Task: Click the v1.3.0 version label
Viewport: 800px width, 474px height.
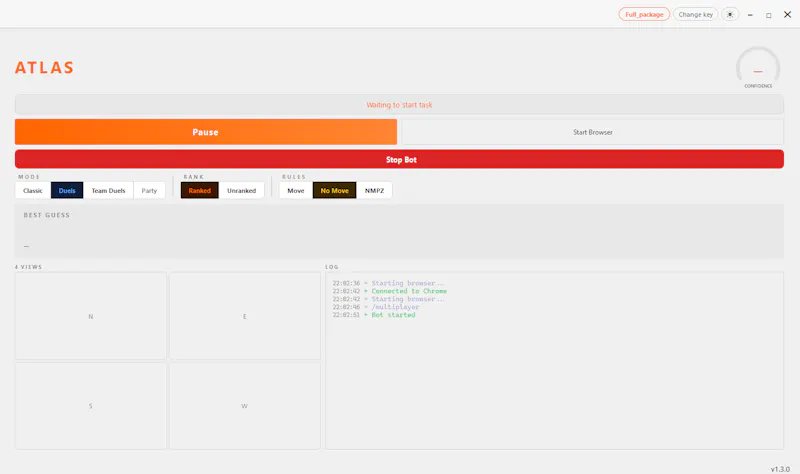Action: (780, 469)
